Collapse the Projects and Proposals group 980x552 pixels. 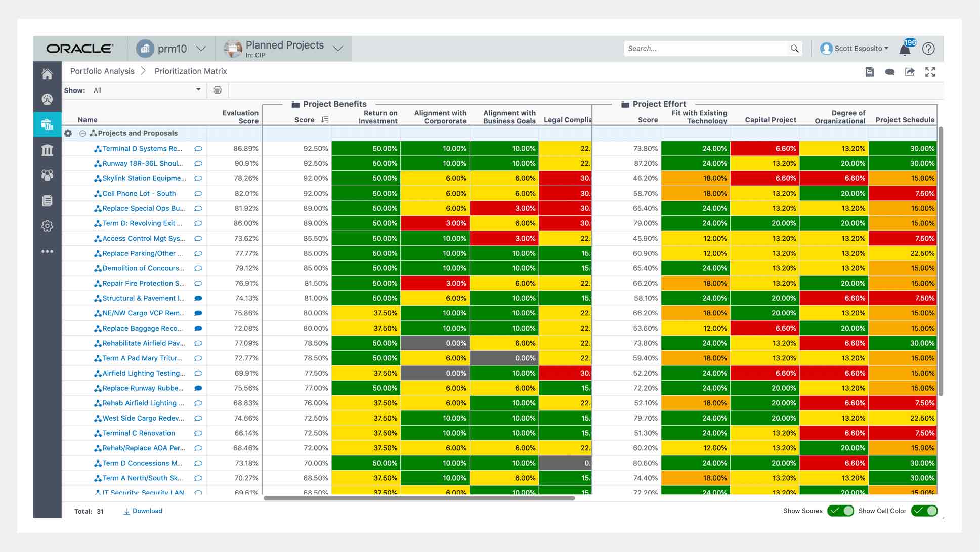(82, 133)
